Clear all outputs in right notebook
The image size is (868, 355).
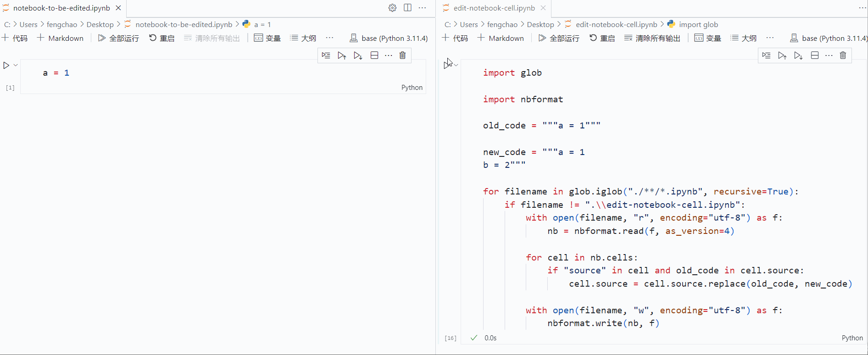coord(652,38)
